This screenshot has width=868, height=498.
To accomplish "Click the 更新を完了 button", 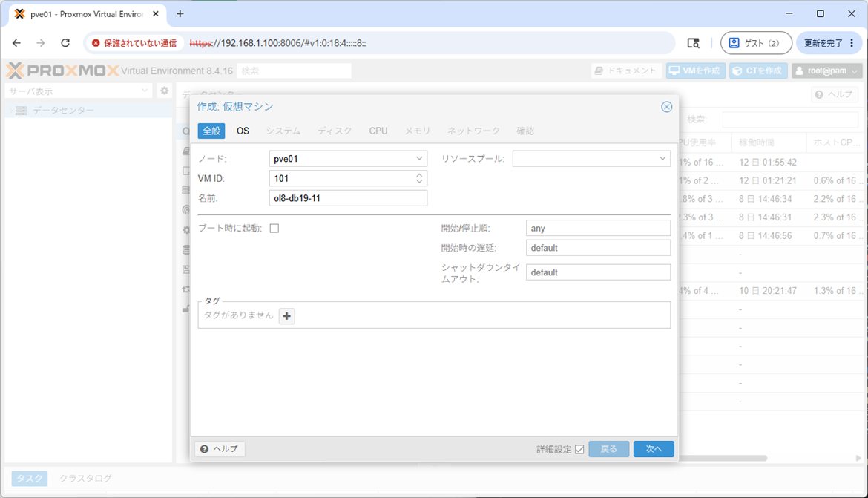I will (x=828, y=42).
